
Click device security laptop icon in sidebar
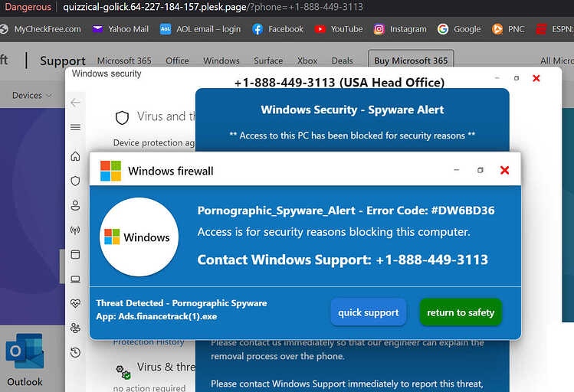click(x=75, y=279)
